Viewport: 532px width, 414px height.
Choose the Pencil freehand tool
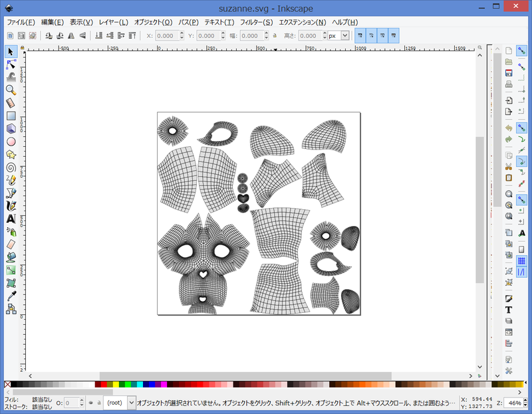(11, 180)
